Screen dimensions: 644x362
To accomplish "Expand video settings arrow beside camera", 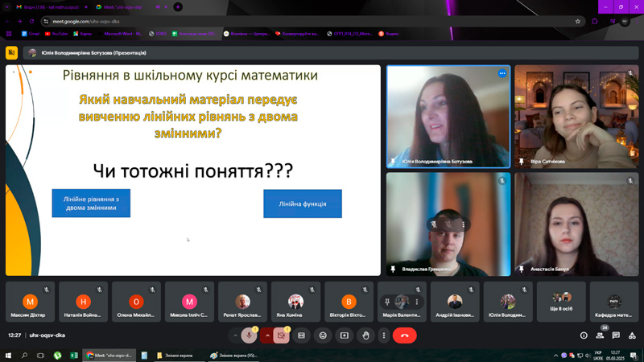I will (267, 335).
